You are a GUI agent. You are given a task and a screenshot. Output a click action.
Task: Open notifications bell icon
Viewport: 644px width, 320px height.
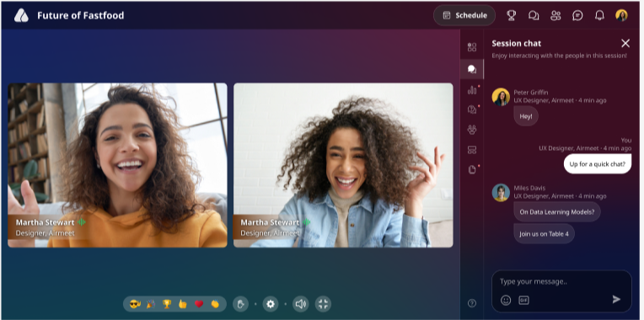pyautogui.click(x=599, y=16)
